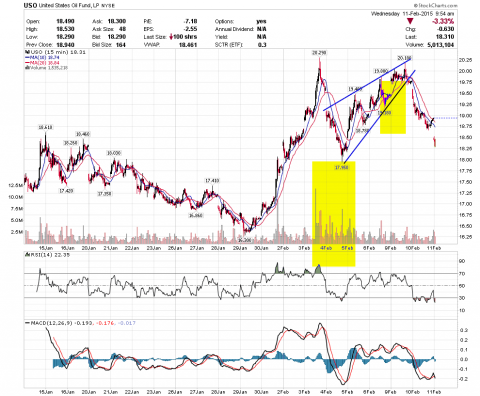This screenshot has width=480, height=396.
Task: Click the 90 level on the RSI axis
Action: (x=462, y=261)
